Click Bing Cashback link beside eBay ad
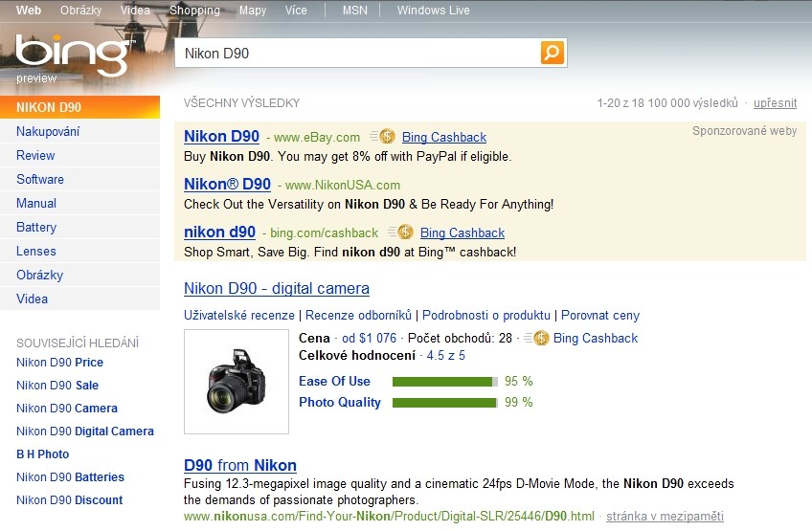Screen dimensions: 812x531 tap(443, 137)
